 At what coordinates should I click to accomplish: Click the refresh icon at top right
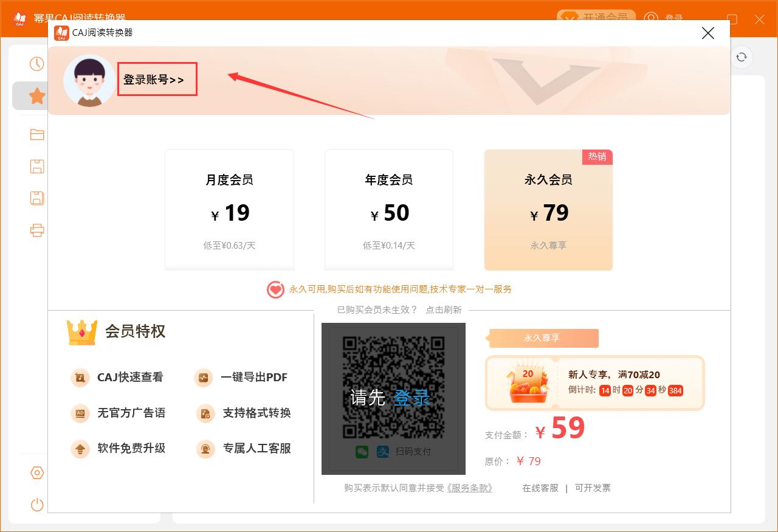(741, 57)
